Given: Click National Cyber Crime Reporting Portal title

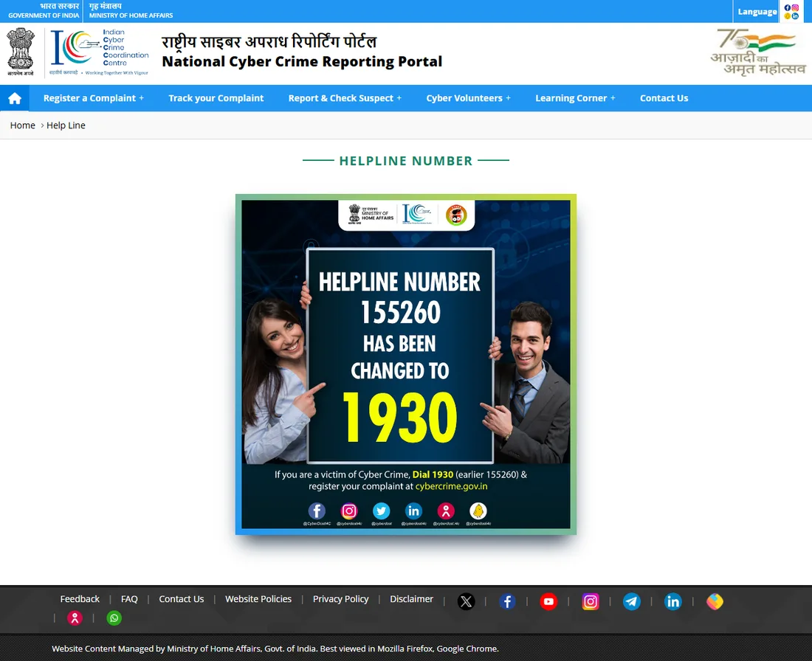Looking at the screenshot, I should tap(302, 61).
